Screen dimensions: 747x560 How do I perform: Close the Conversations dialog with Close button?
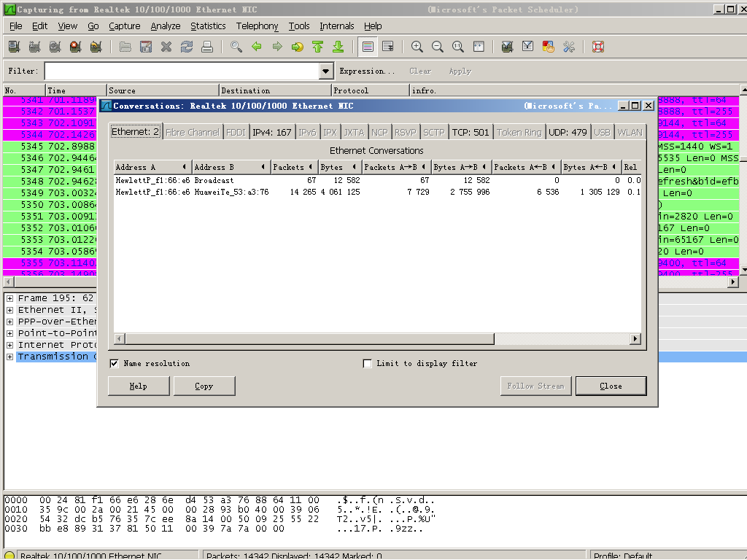pyautogui.click(x=611, y=386)
